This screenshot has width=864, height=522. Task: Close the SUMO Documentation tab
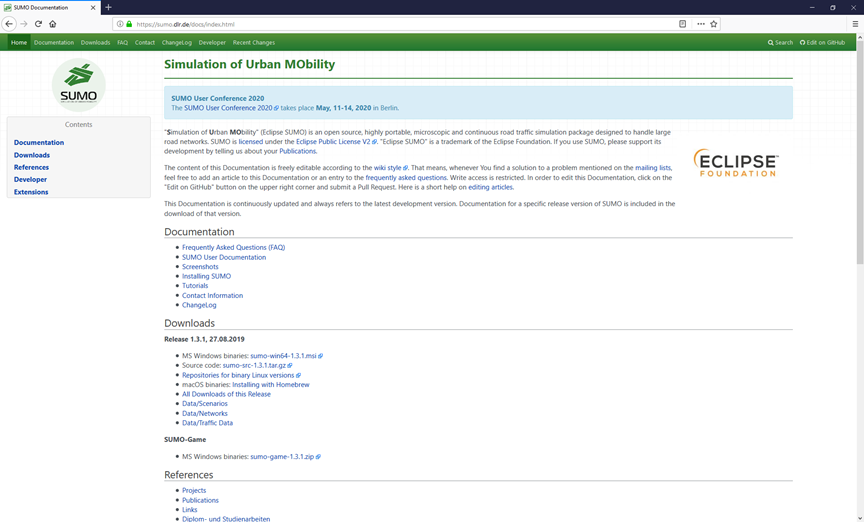click(93, 8)
